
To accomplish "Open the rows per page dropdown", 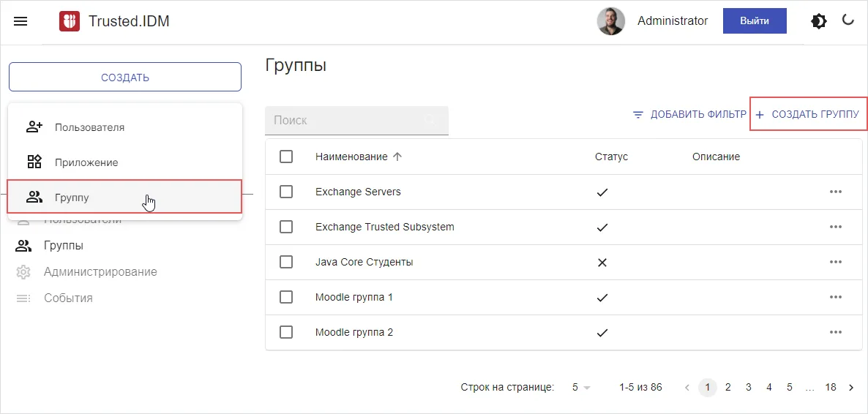I will [581, 388].
